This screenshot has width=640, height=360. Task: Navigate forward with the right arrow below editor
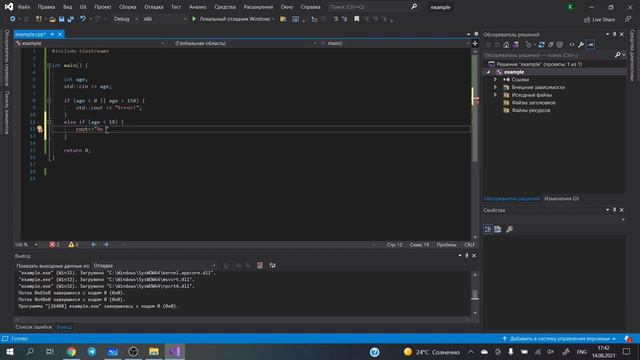(x=106, y=244)
